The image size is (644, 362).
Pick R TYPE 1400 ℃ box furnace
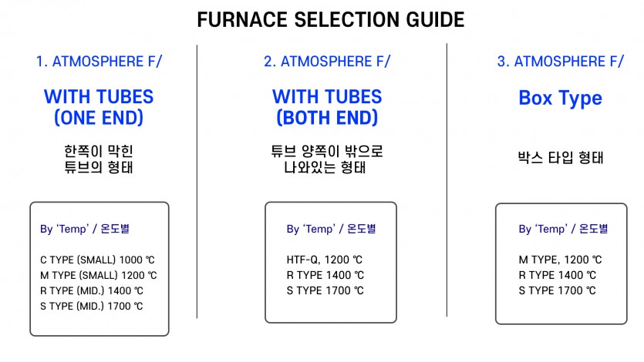pos(558,275)
